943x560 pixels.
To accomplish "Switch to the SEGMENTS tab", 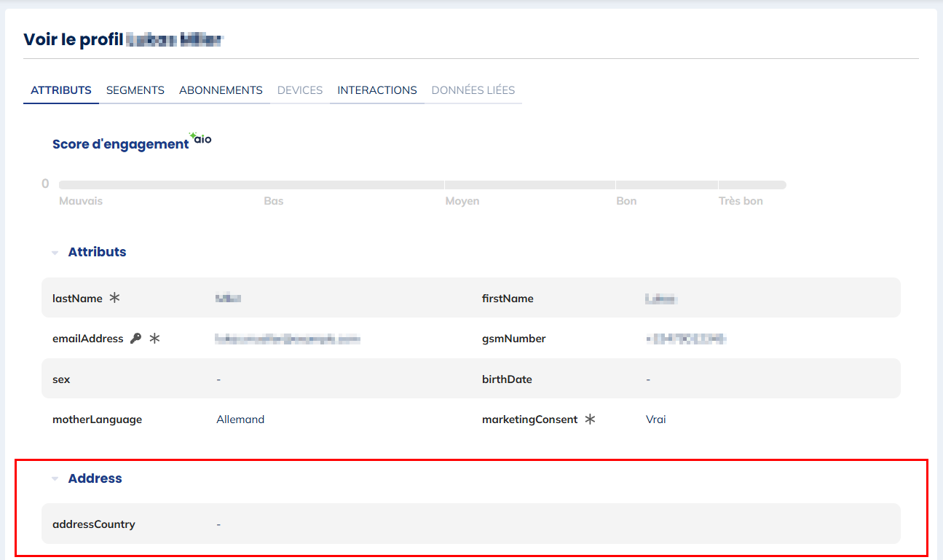I will click(x=135, y=90).
